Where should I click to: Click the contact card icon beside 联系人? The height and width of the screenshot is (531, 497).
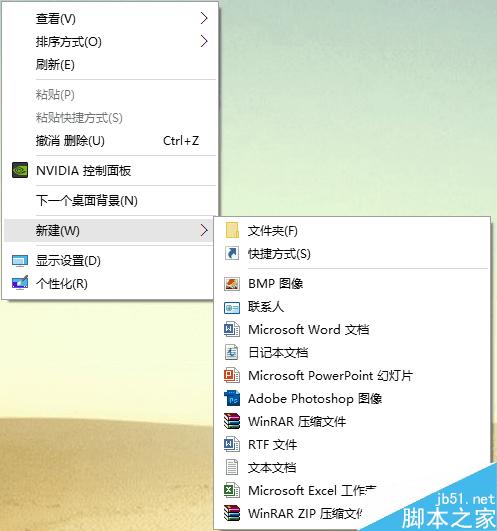pos(232,307)
